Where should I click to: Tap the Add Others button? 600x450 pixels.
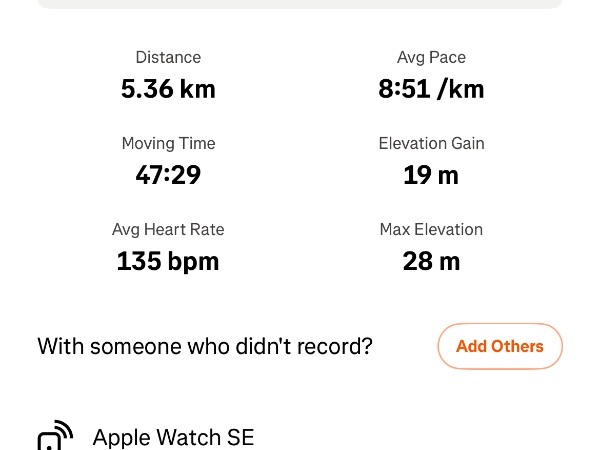point(500,347)
